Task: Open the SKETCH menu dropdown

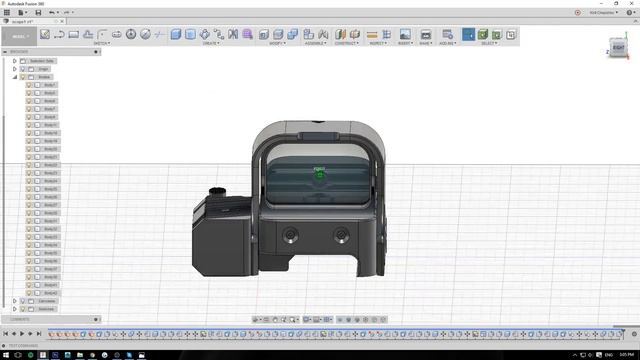Action: coord(102,43)
